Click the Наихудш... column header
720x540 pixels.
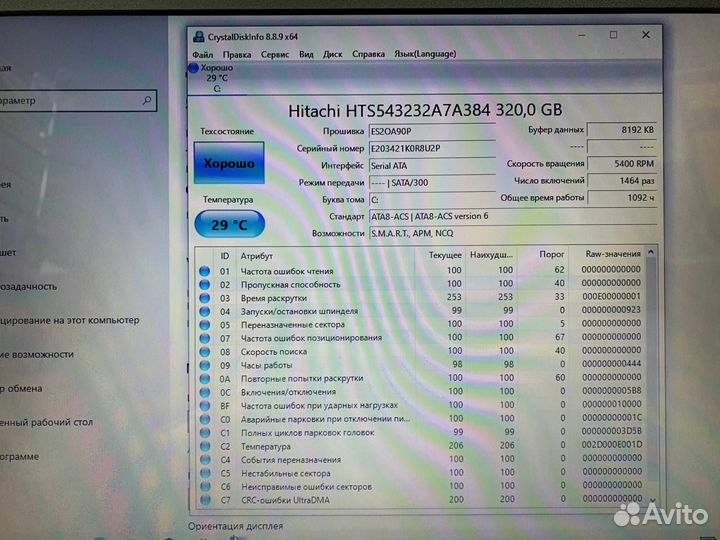492,255
